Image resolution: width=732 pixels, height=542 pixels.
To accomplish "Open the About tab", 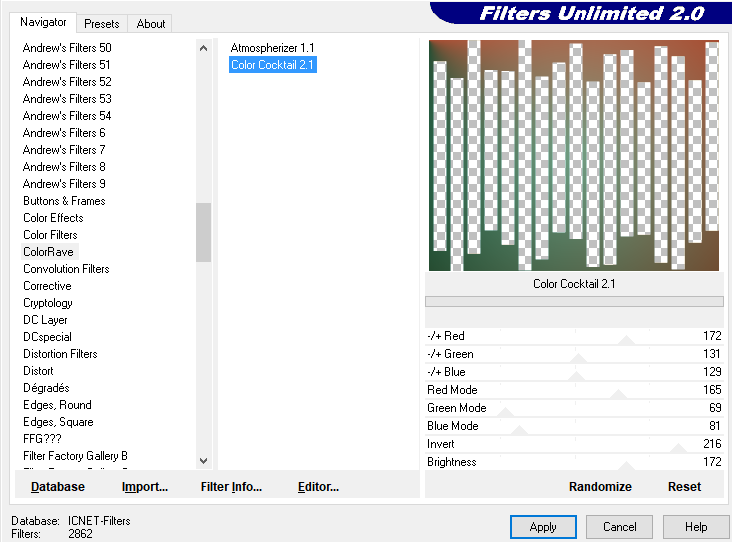I will (x=150, y=24).
